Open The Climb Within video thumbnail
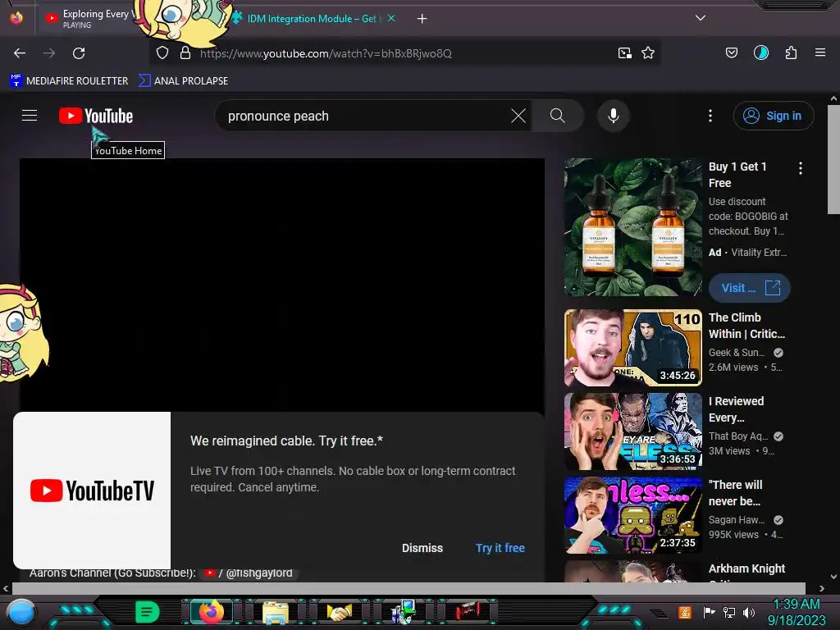Viewport: 840px width, 630px height. point(632,348)
